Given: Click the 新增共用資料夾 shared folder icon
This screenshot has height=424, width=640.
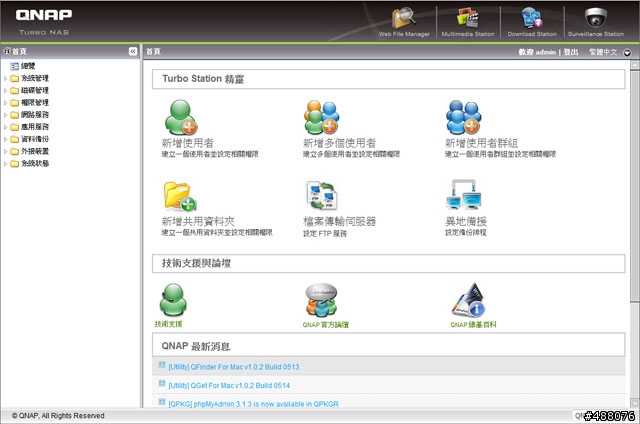Looking at the screenshot, I should click(x=180, y=196).
